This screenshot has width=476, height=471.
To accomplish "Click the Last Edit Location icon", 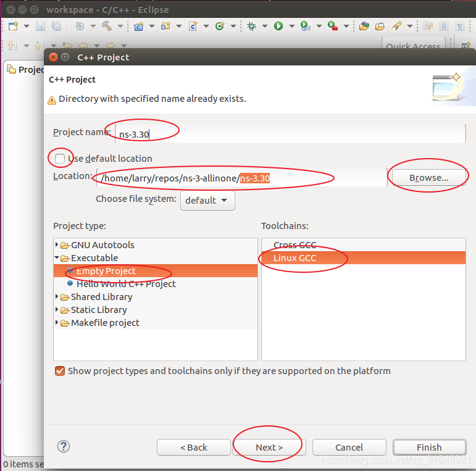I will coord(67,45).
